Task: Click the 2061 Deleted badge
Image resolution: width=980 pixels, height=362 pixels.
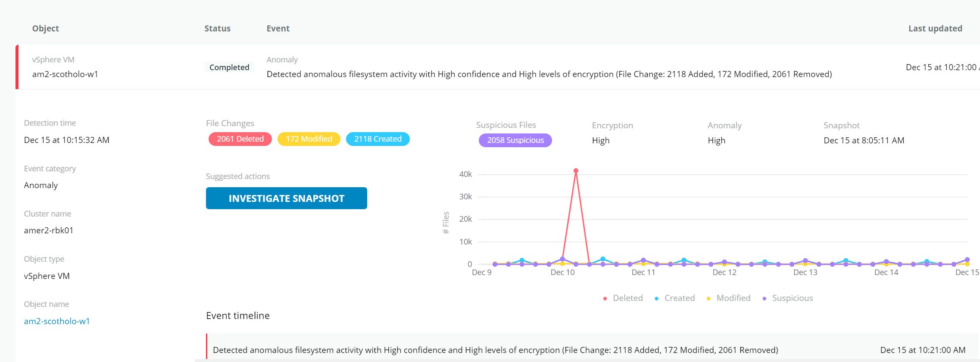Action: click(240, 139)
